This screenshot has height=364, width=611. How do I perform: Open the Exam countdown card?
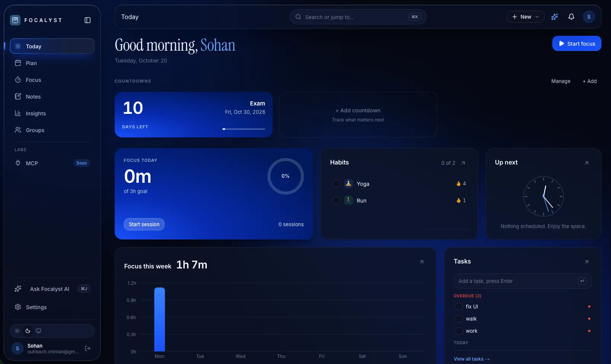coord(194,115)
